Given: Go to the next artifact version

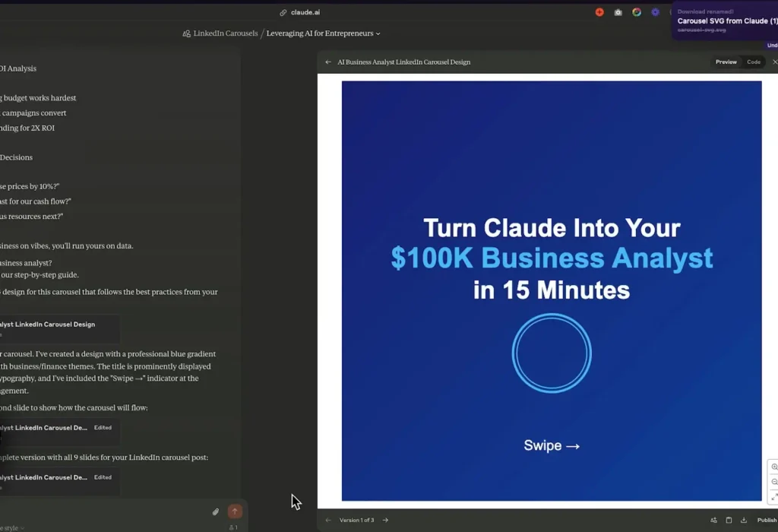Looking at the screenshot, I should 385,520.
